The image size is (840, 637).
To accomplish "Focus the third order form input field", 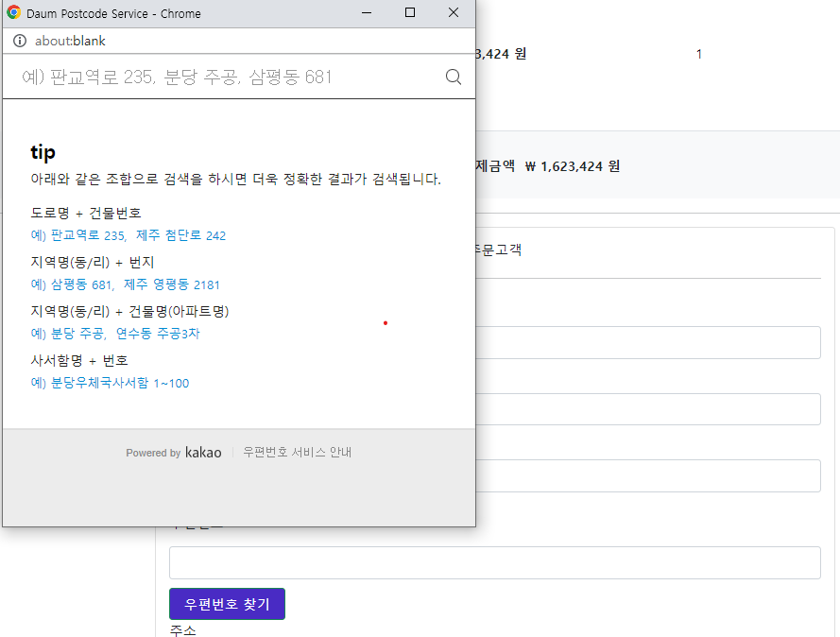I will 648,475.
